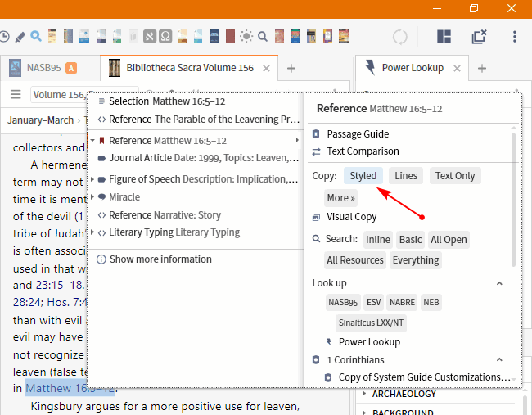Viewport: 532px width, 415px height.
Task: Open the resource panel hamburger menu
Action: point(16,94)
